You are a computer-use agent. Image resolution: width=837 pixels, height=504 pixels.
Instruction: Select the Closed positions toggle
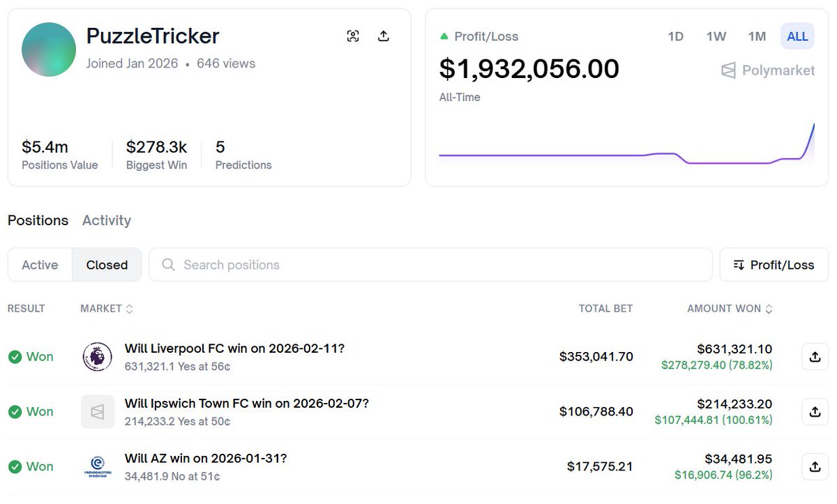pyautogui.click(x=107, y=265)
